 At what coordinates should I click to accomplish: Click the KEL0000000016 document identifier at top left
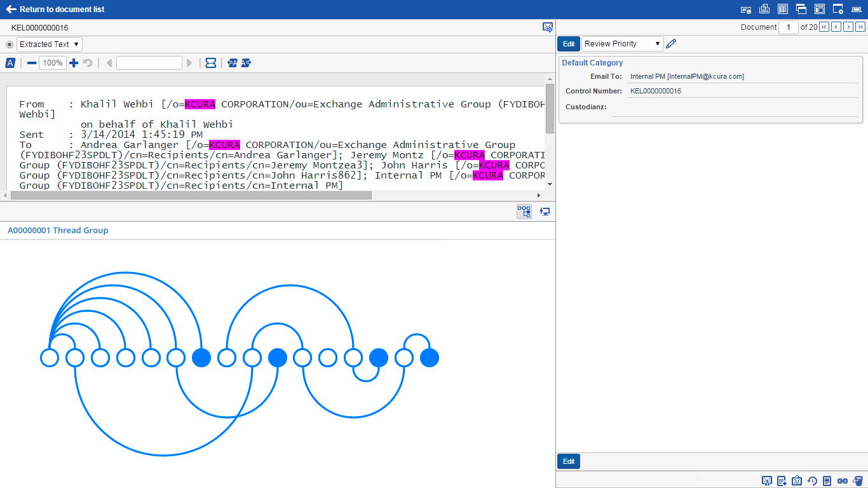(39, 28)
